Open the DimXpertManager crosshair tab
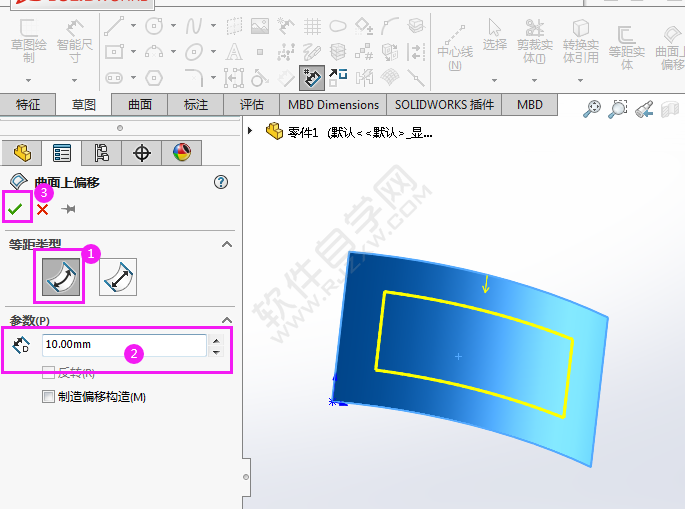Screen dimensions: 685x509 (x=142, y=153)
